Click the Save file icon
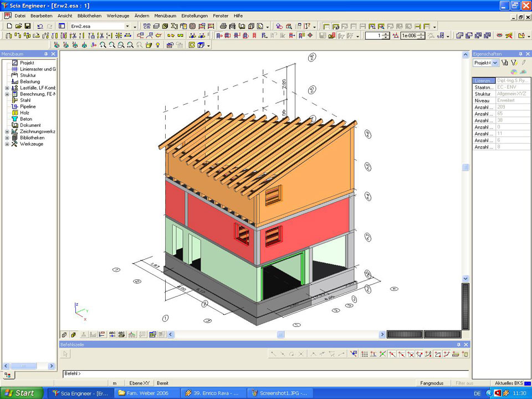The width and height of the screenshot is (532, 399). pos(28,26)
